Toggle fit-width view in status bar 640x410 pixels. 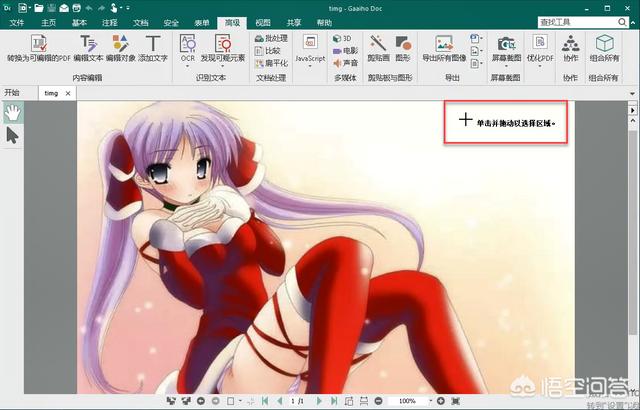(x=364, y=401)
